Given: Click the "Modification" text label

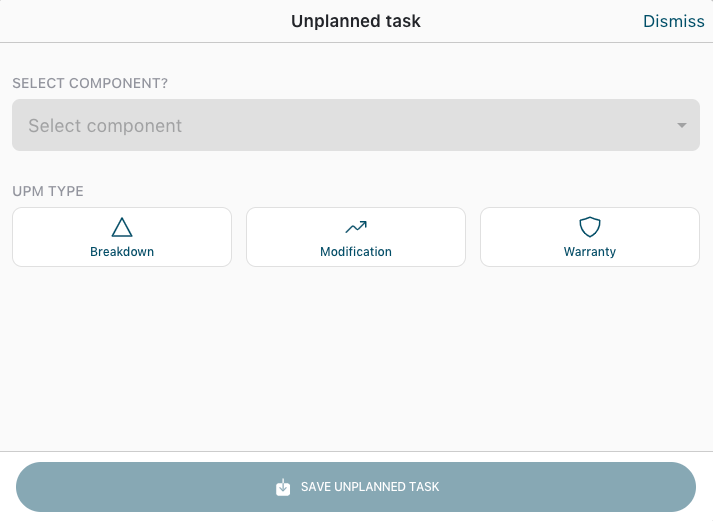Looking at the screenshot, I should pyautogui.click(x=356, y=252).
